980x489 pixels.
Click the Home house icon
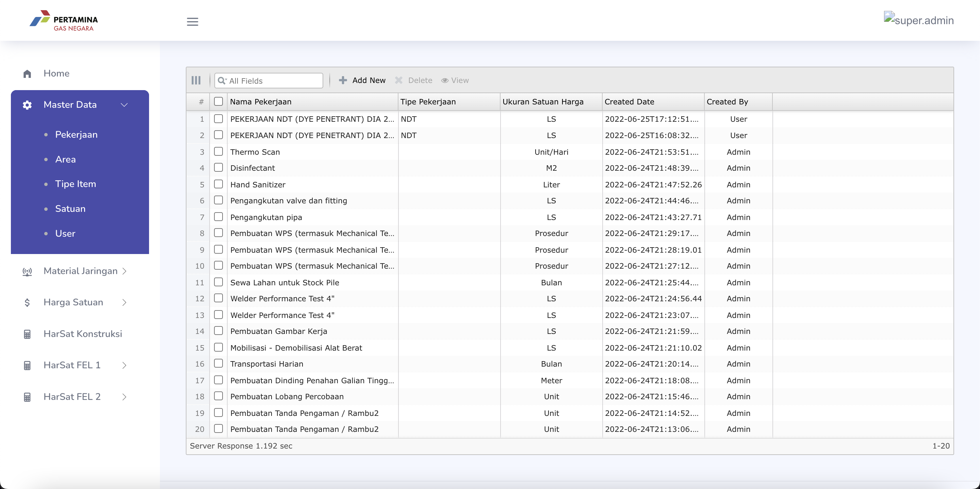27,74
